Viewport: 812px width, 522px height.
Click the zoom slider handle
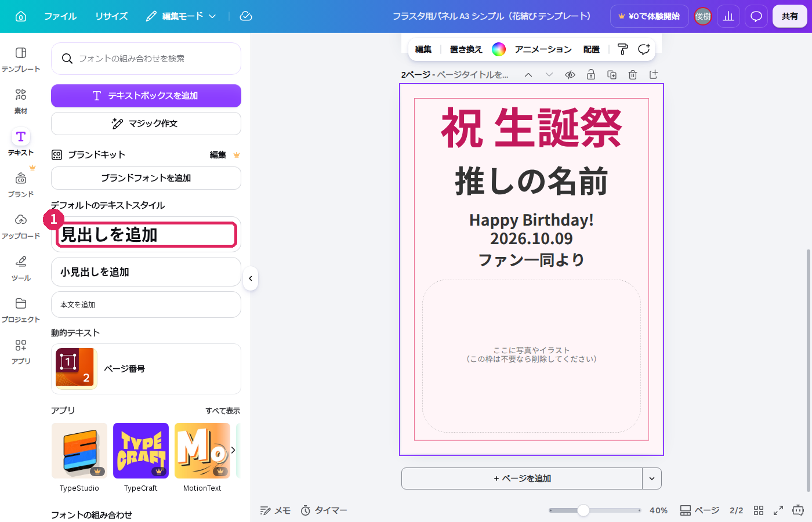[583, 510]
